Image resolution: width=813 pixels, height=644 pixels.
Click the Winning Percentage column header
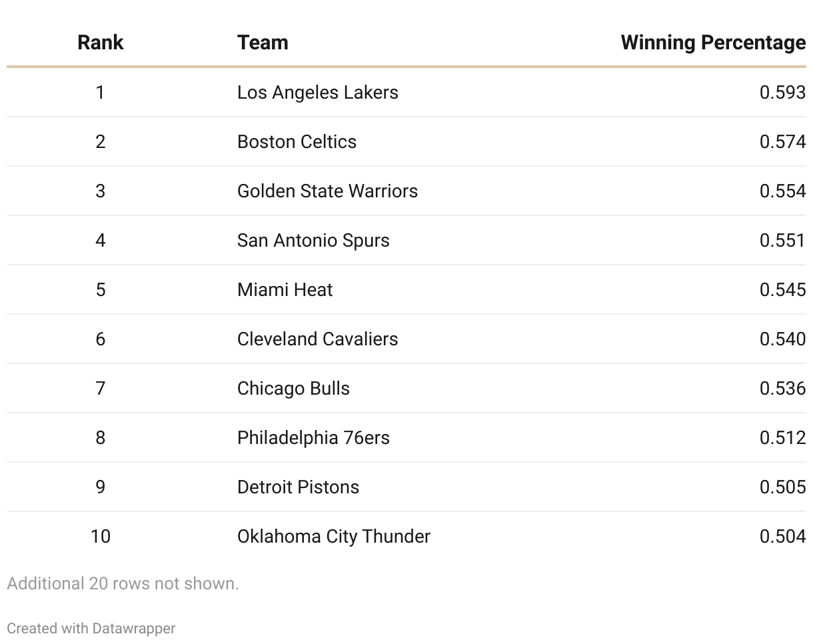[713, 43]
